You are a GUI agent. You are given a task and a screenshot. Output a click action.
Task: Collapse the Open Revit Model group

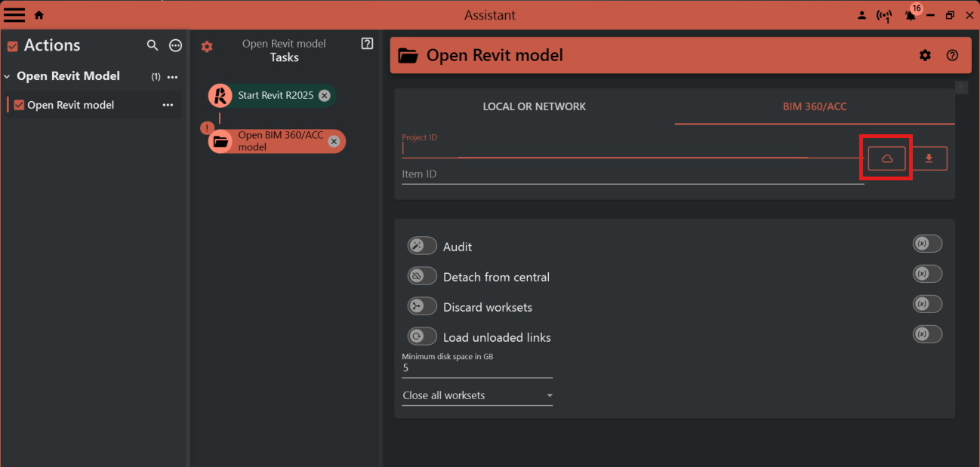(8, 75)
